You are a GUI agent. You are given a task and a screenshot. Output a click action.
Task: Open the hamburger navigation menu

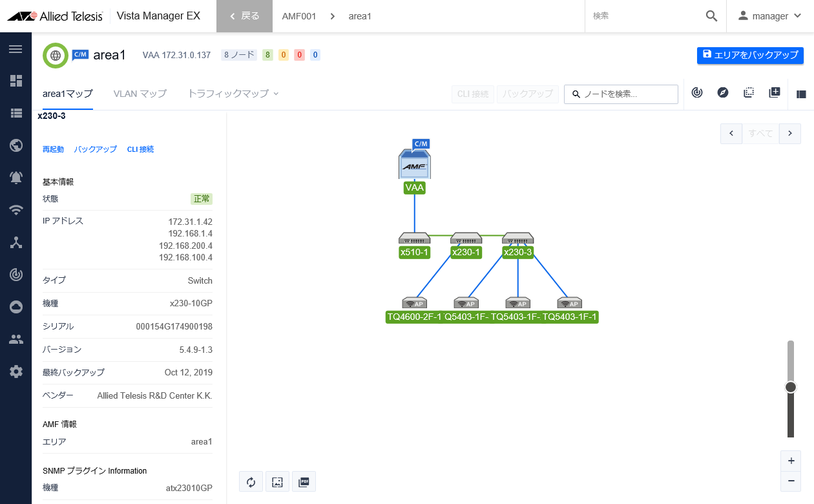coord(16,49)
